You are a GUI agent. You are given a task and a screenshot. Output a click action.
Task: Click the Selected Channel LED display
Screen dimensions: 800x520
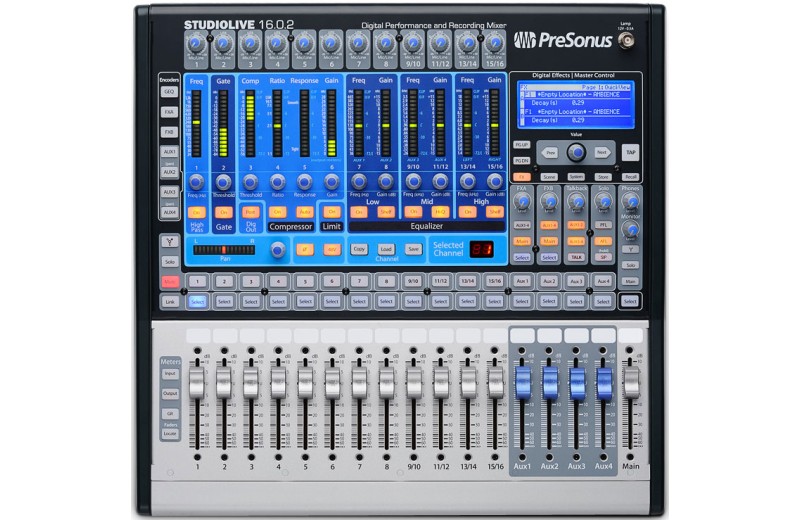(482, 249)
